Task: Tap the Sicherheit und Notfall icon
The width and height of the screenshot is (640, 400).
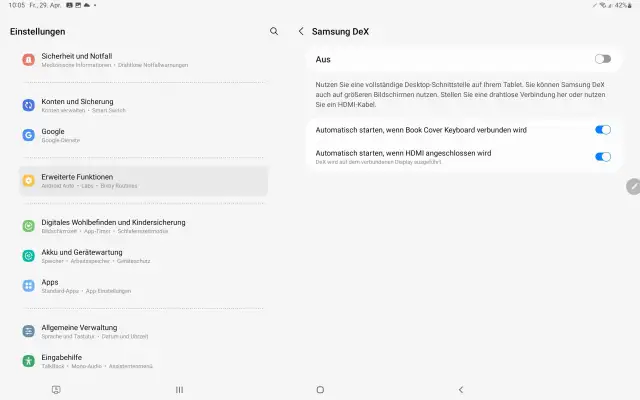Action: click(x=28, y=59)
